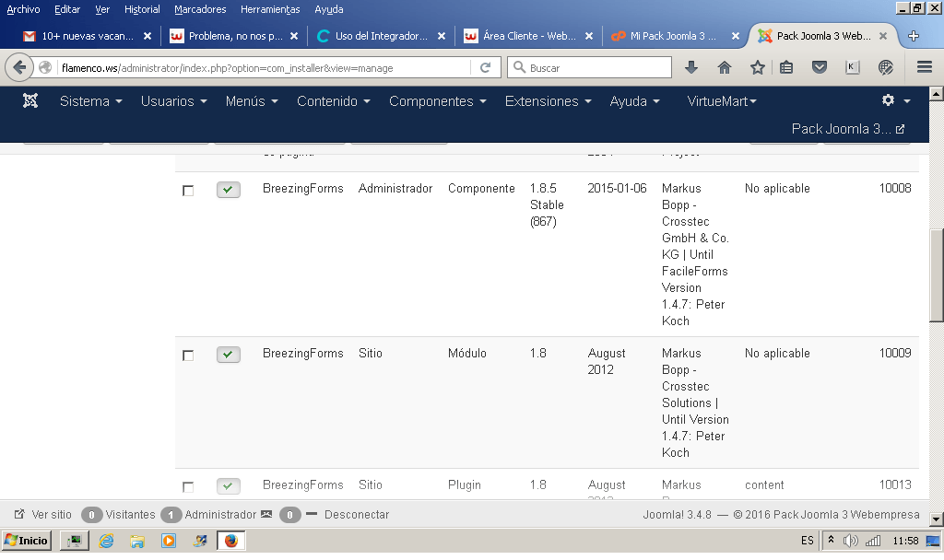The width and height of the screenshot is (944, 560).
Task: Expand the Componentes dropdown menu
Action: (x=438, y=101)
